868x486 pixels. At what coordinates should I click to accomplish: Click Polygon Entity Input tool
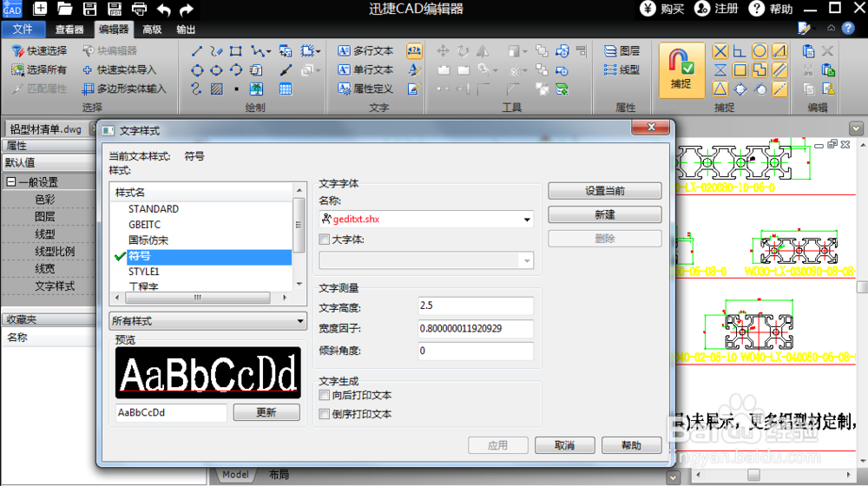[124, 89]
